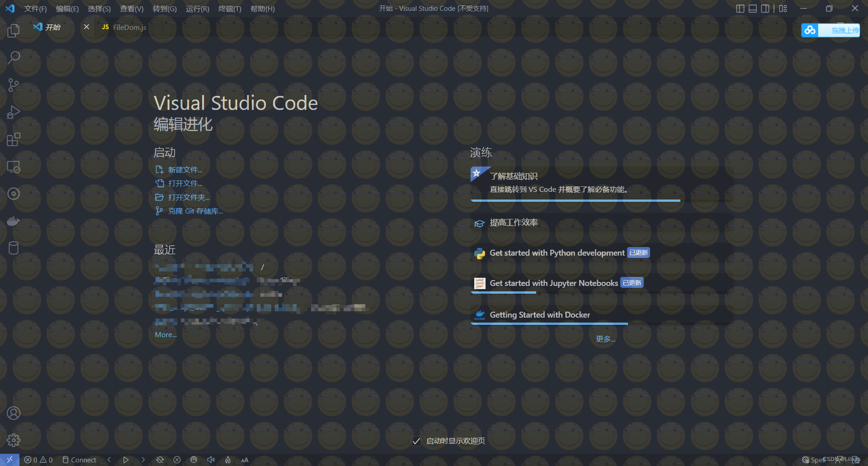Viewport: 868px width, 466px height.
Task: Open the Run and Debug panel
Action: click(x=14, y=112)
